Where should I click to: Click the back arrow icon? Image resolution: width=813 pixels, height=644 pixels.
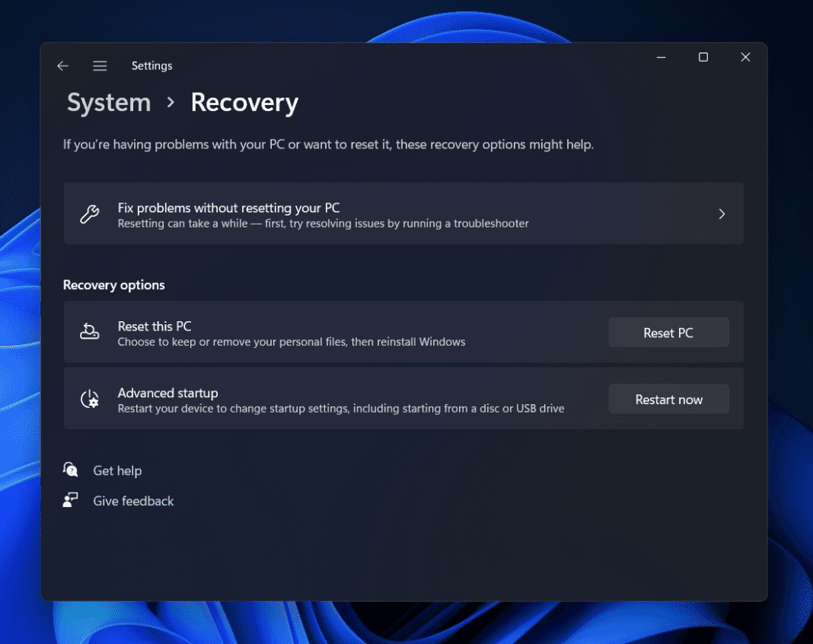click(62, 65)
